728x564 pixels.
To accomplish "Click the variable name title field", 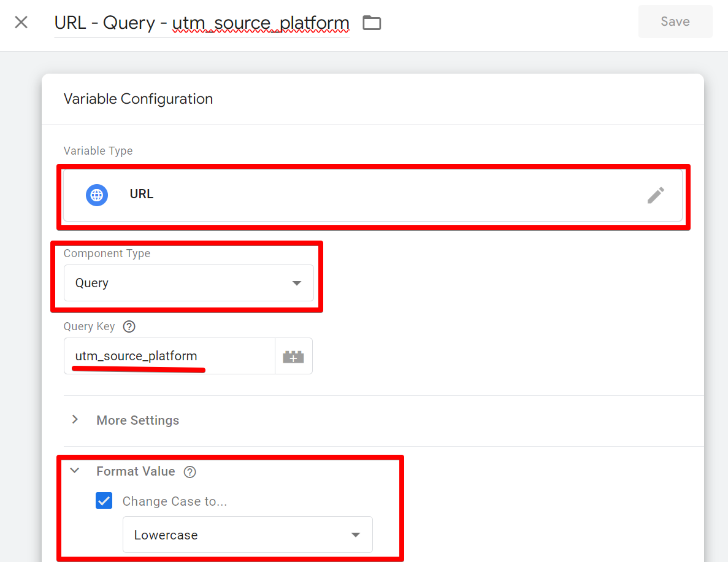I will click(202, 23).
